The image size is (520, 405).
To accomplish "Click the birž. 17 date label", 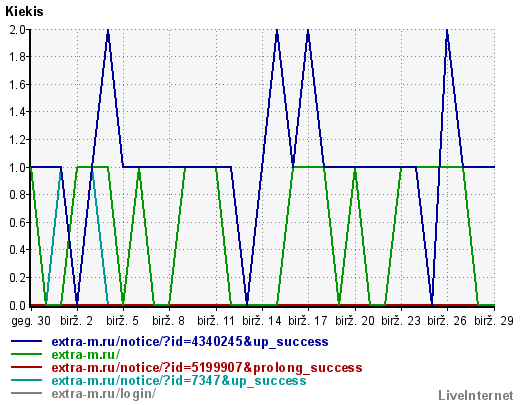I will click(308, 321).
